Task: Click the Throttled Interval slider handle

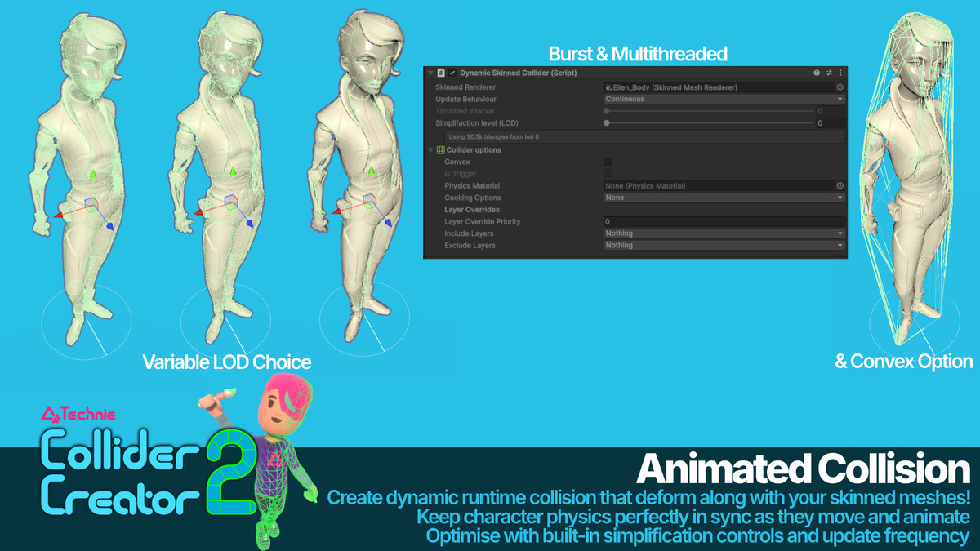Action: click(607, 111)
